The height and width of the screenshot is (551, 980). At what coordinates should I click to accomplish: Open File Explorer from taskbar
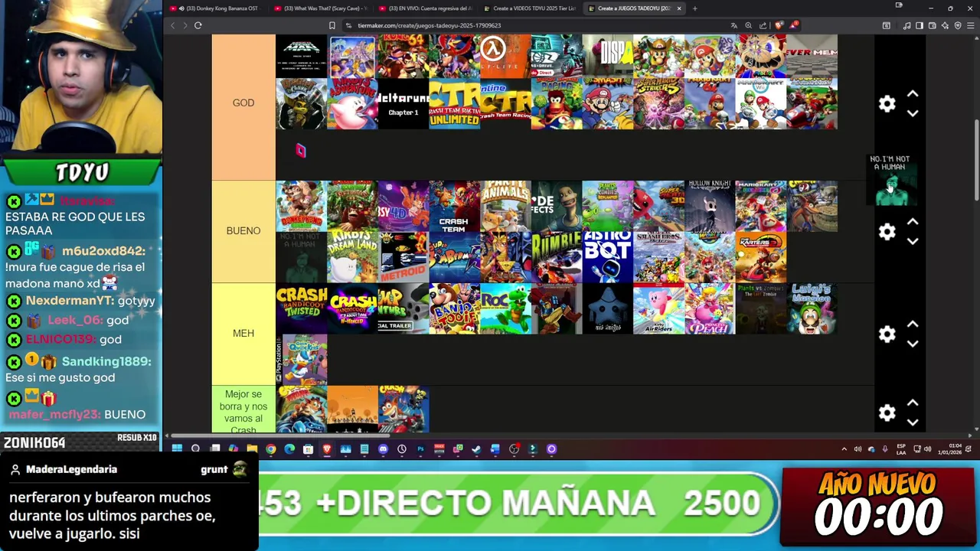coord(252,449)
